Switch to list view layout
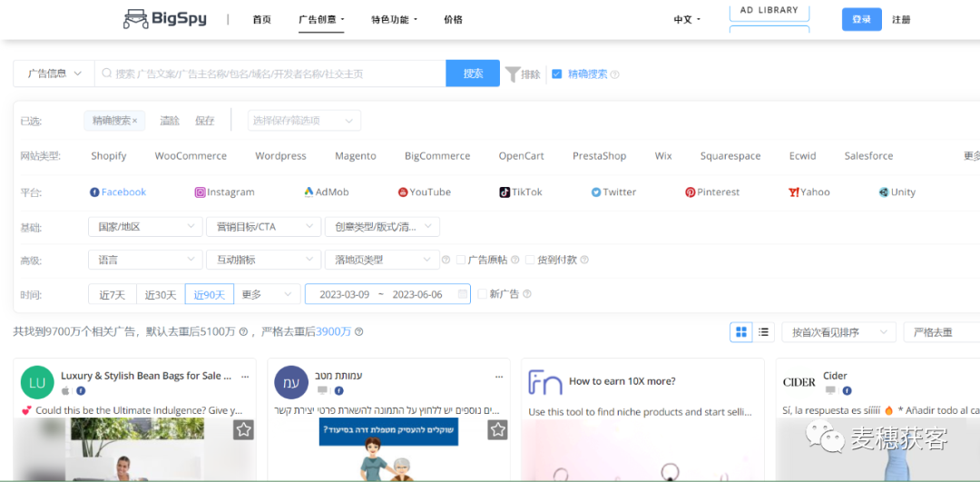Viewport: 980px width, 482px height. coord(763,332)
